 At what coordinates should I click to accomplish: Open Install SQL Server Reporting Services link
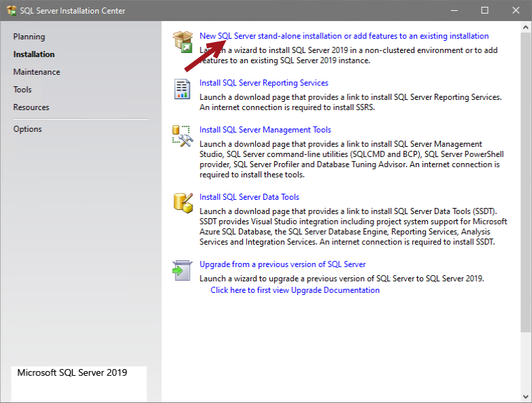coord(264,83)
